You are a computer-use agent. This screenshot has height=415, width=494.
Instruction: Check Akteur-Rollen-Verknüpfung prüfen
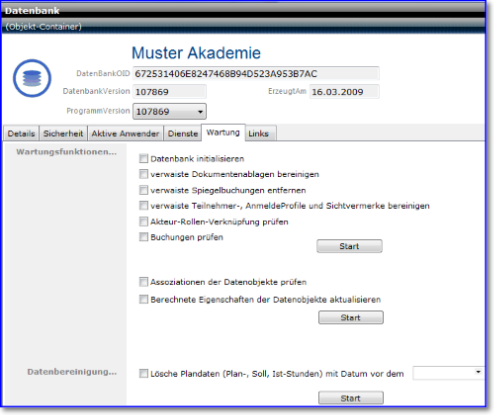pyautogui.click(x=143, y=222)
